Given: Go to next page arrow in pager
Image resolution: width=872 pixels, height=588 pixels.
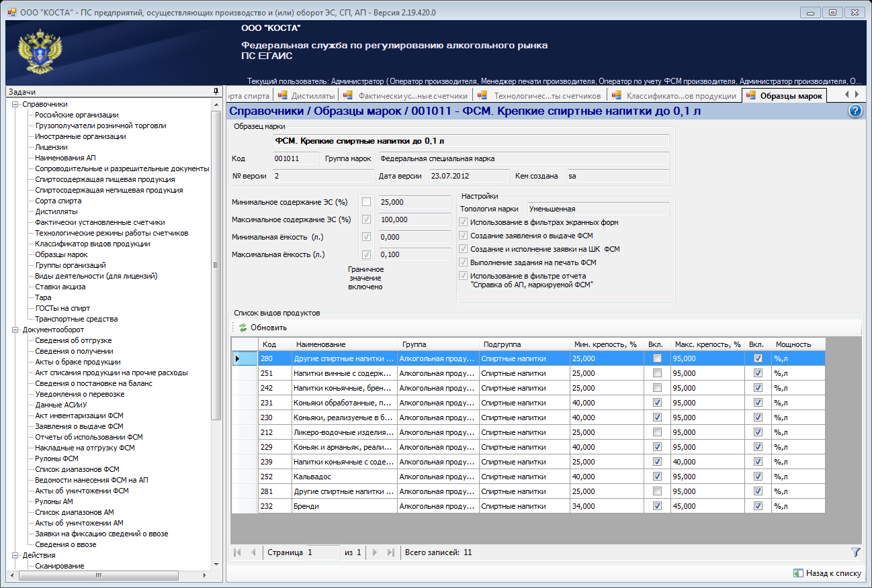Looking at the screenshot, I should 376,552.
